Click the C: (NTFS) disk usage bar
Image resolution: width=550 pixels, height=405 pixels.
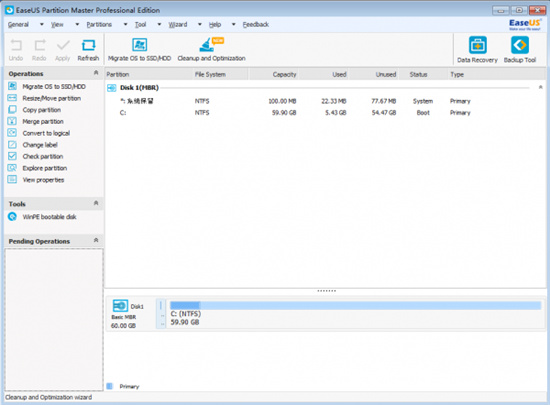pyautogui.click(x=355, y=305)
